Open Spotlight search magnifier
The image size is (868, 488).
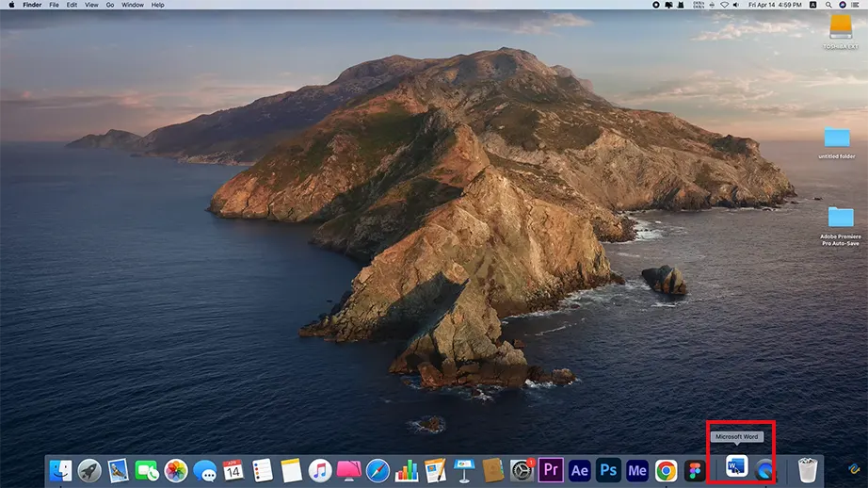click(x=828, y=5)
